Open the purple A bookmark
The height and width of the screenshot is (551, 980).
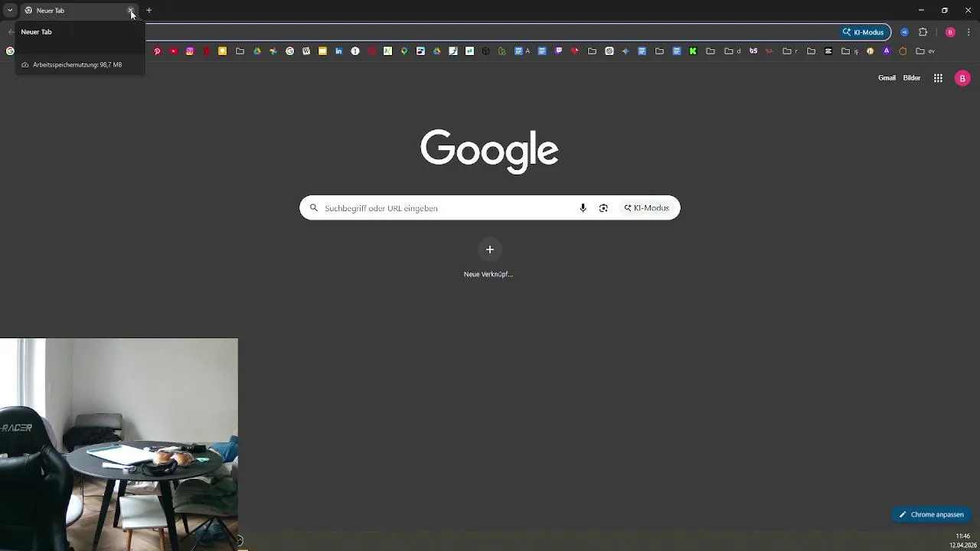(887, 51)
